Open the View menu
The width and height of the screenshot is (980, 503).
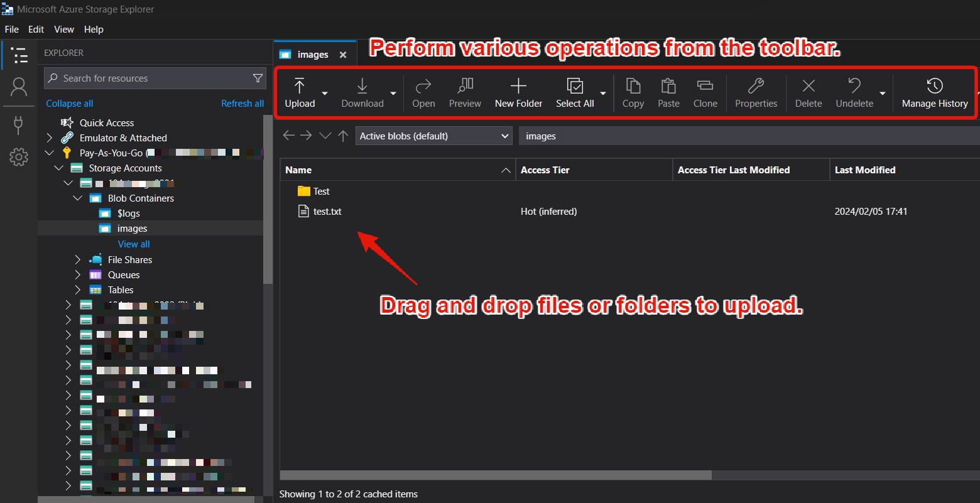click(x=64, y=29)
